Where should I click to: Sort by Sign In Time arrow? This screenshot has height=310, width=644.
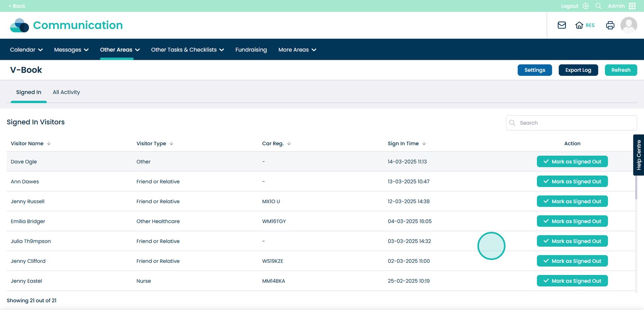point(424,144)
